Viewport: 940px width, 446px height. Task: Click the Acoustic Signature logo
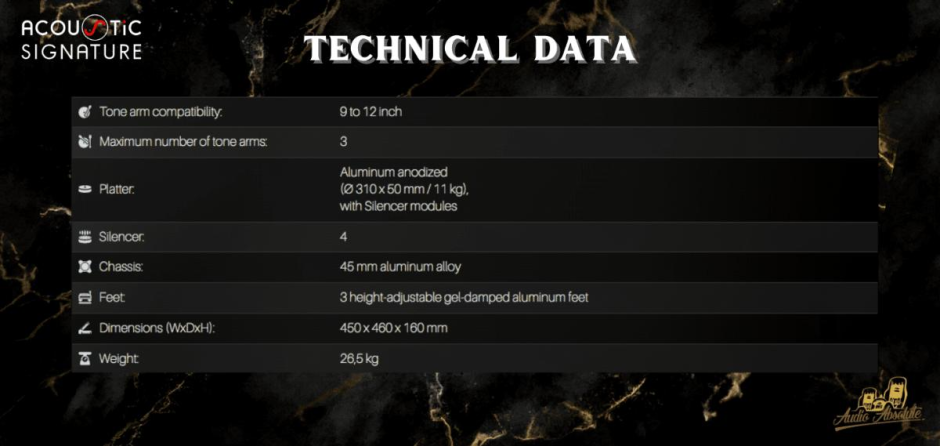(x=81, y=37)
